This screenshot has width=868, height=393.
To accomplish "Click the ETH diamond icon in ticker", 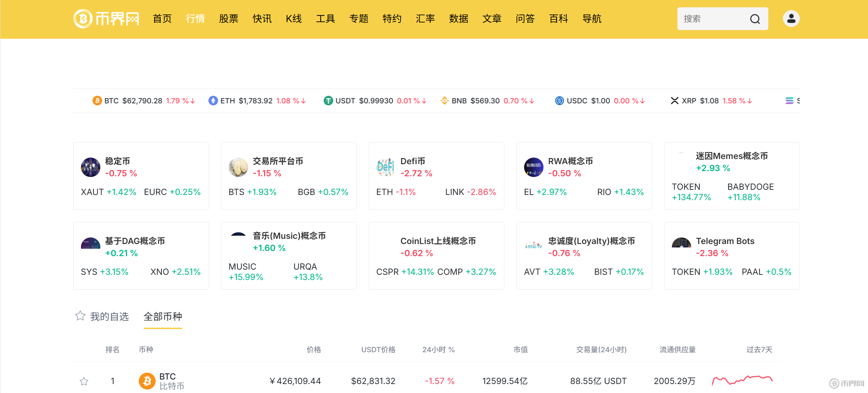I will pyautogui.click(x=213, y=101).
